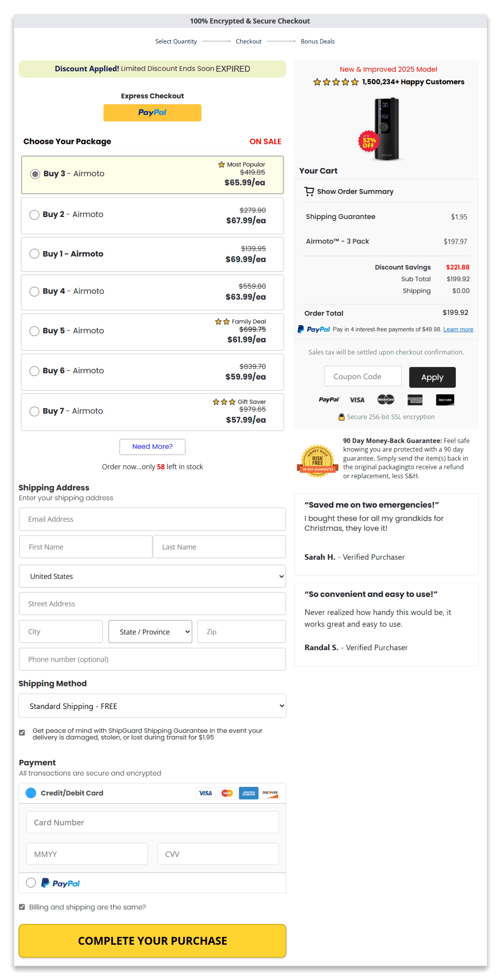Screen dimensions: 501x980
Task: Open the Standard Shipping - FREE dropdown
Action: click(x=152, y=706)
